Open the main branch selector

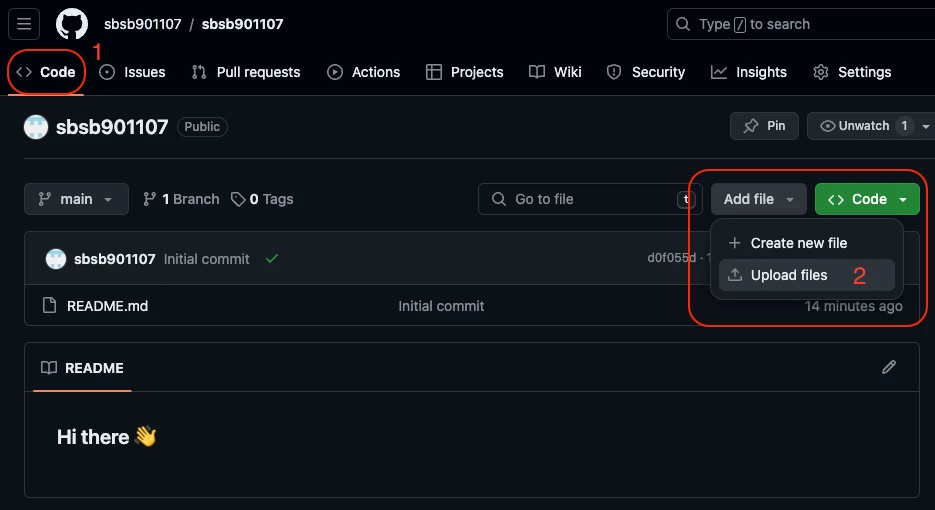coord(76,199)
